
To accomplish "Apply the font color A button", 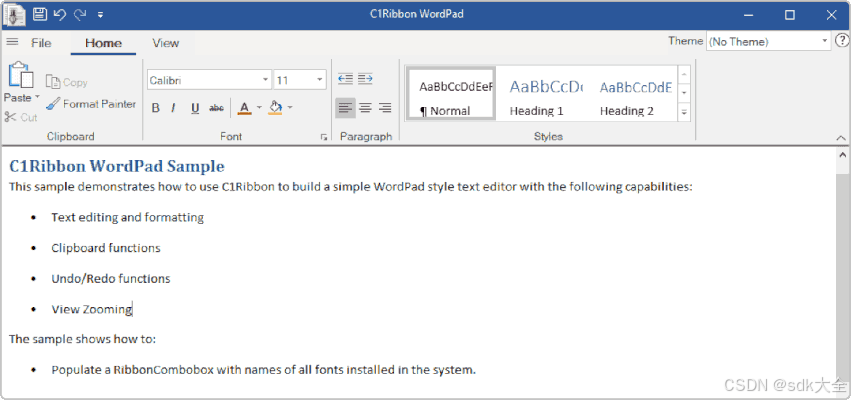I will [245, 108].
